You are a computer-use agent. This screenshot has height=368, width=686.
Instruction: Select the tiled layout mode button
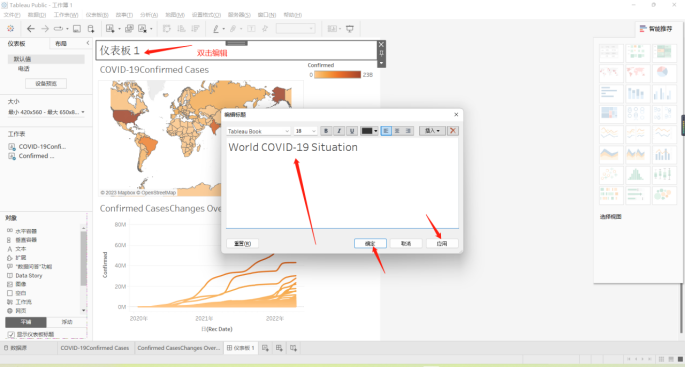click(26, 322)
